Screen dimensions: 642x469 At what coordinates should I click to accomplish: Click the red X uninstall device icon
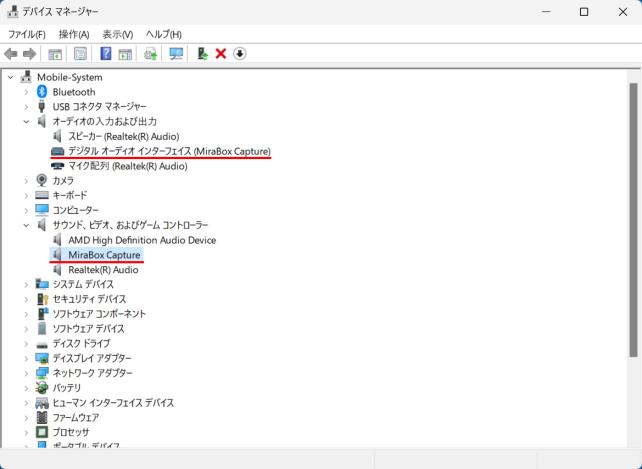[221, 54]
